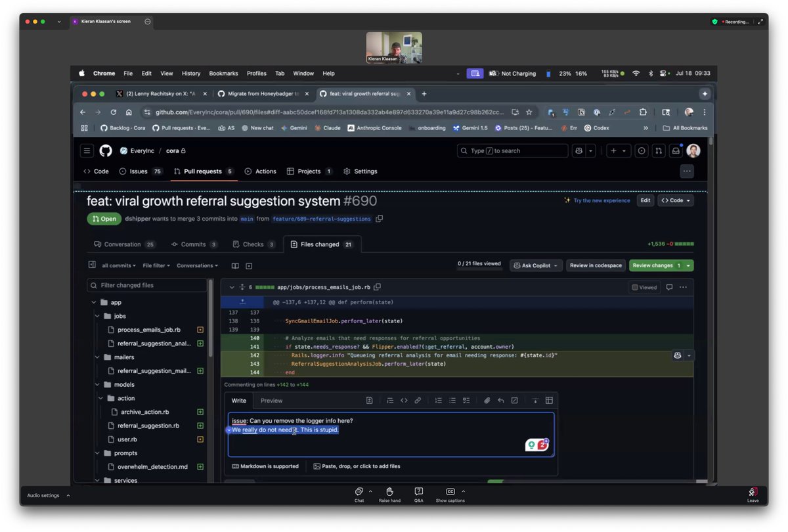Image resolution: width=788 pixels, height=532 pixels.
Task: Collapse the mailers folder in tree
Action: coord(98,357)
